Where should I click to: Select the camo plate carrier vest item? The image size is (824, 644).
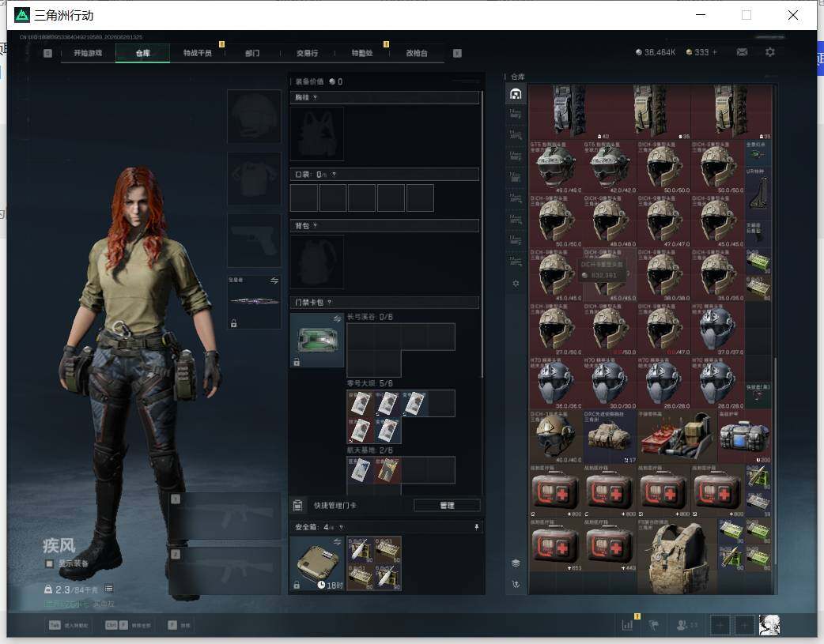pos(677,557)
